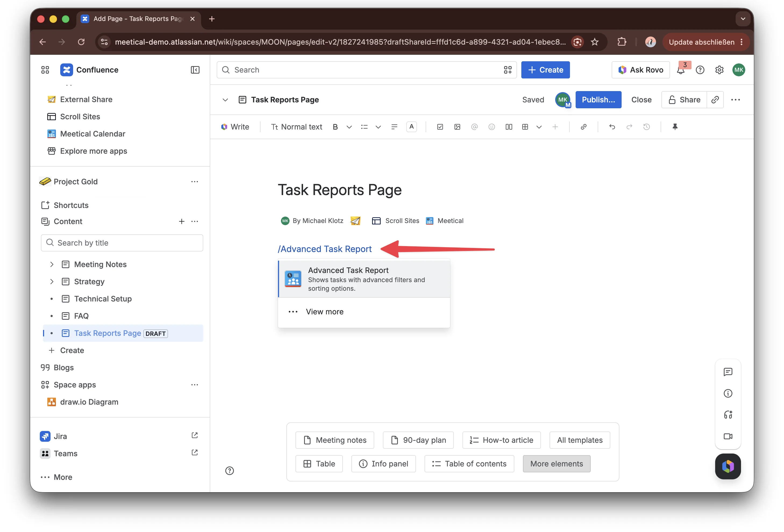The height and width of the screenshot is (532, 784).
Task: Open the notifications bell
Action: click(680, 70)
